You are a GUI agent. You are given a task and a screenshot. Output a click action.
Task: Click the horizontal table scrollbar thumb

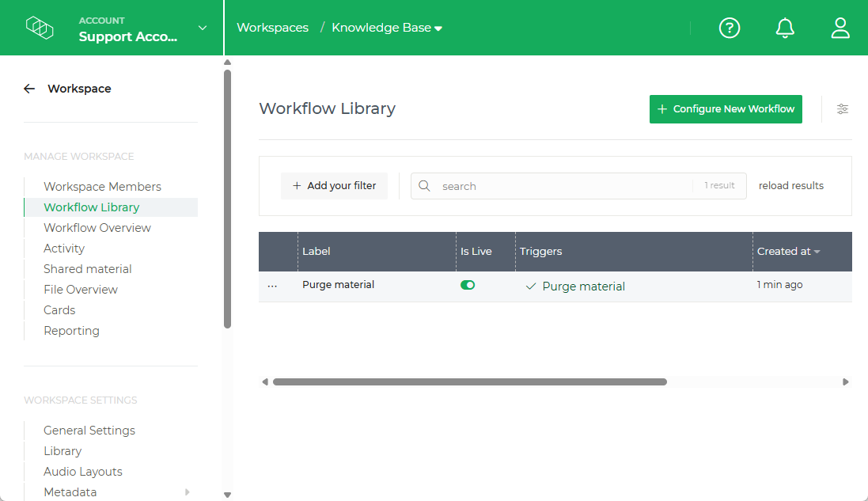tap(469, 382)
